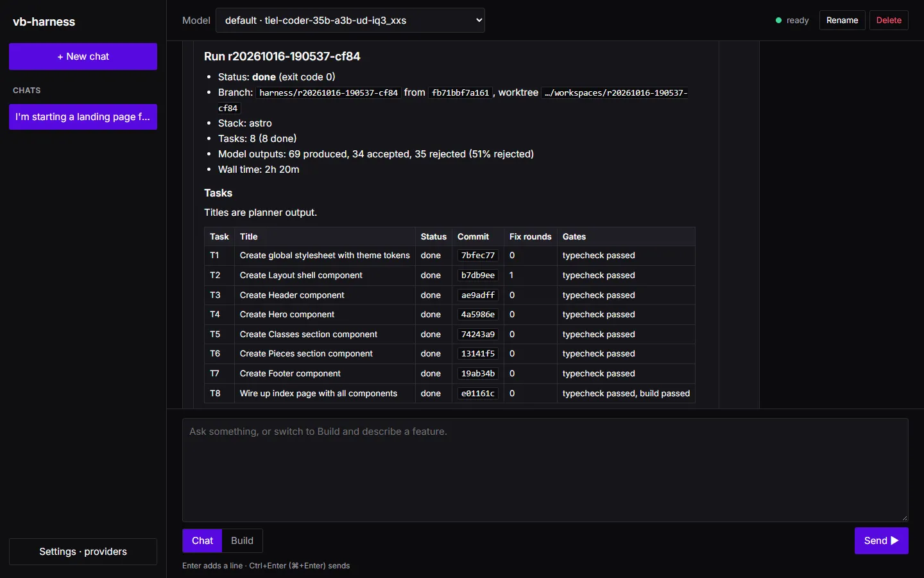Click commit hash b7db9ee
The height and width of the screenshot is (578, 924).
pyautogui.click(x=478, y=276)
